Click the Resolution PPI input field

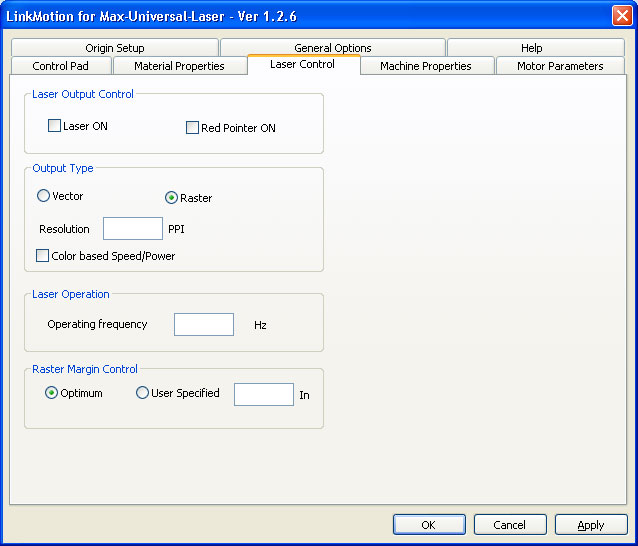pyautogui.click(x=132, y=229)
